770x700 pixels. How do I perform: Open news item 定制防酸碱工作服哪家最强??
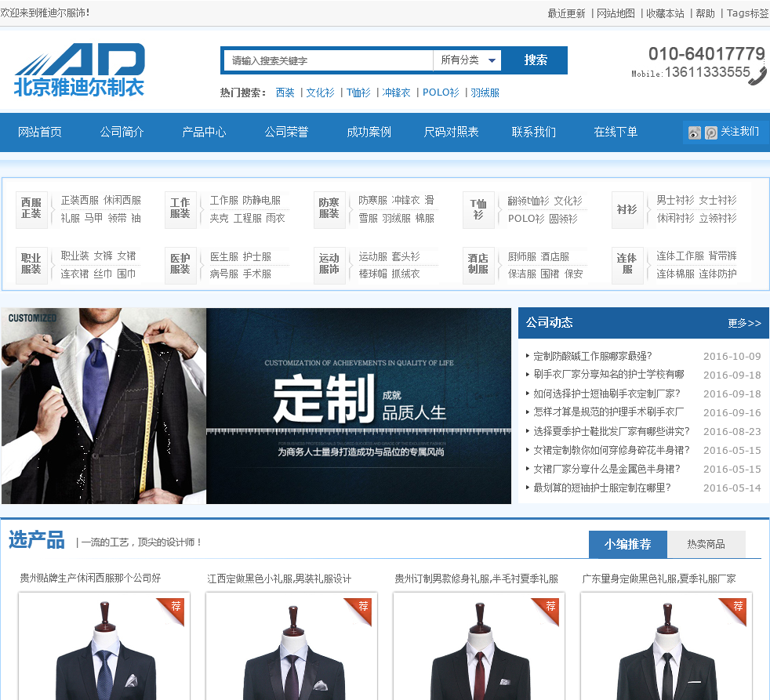coord(593,357)
